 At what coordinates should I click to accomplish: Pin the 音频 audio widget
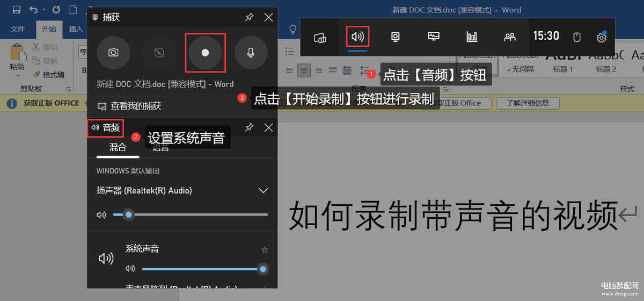pyautogui.click(x=249, y=127)
